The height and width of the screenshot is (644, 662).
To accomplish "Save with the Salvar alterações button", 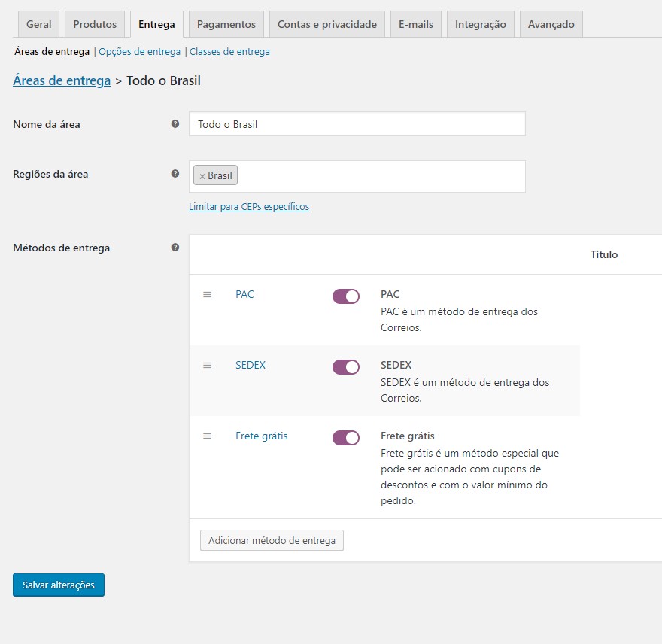I will (59, 585).
